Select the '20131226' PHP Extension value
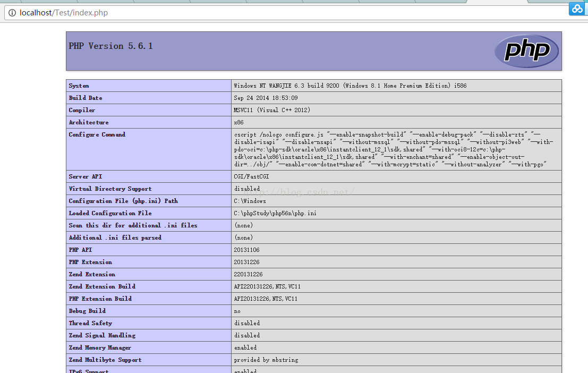 point(246,262)
